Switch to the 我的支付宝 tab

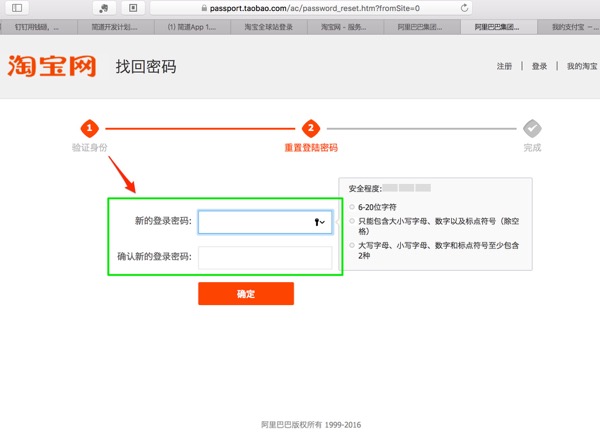click(569, 27)
